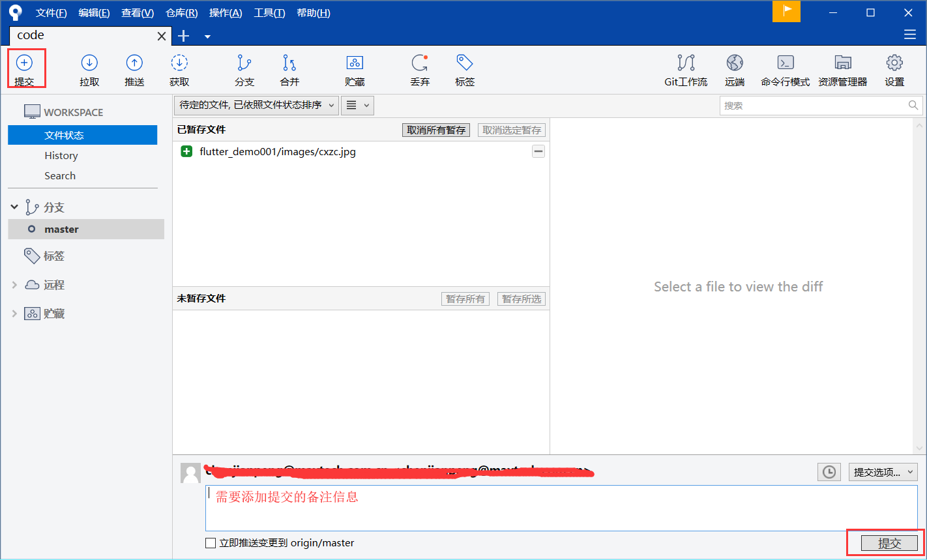This screenshot has width=927, height=560.
Task: Open the 待定的文件 filter dropdown
Action: 256,105
